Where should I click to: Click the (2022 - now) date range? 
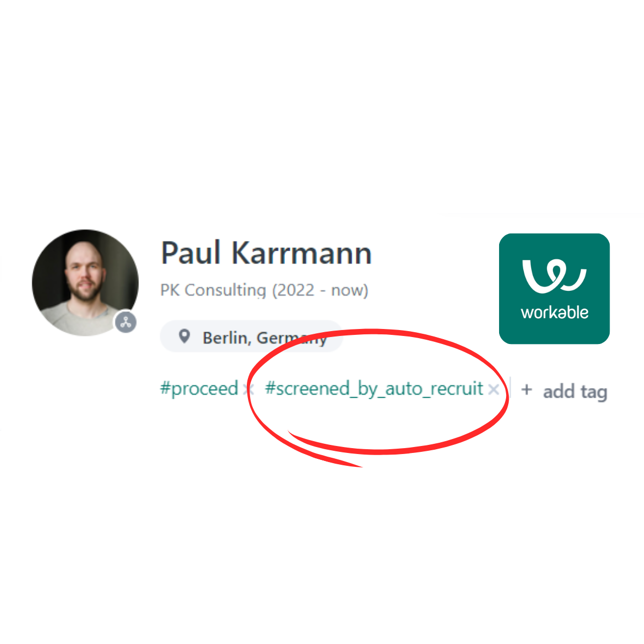point(320,290)
